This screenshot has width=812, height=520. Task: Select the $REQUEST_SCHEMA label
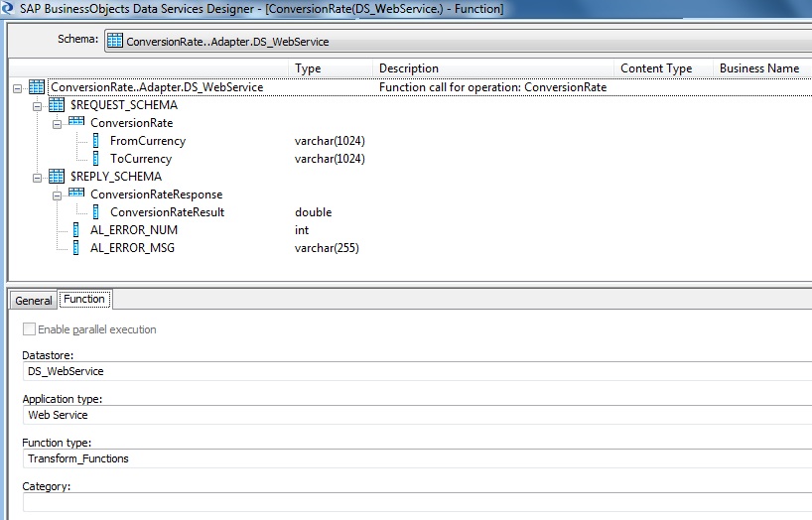tap(124, 105)
